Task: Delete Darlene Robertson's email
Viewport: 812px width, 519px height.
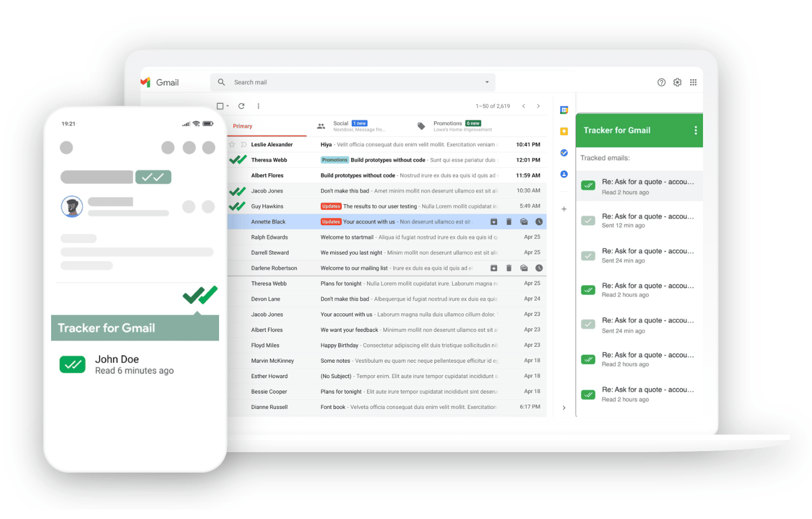Action: 509,268
